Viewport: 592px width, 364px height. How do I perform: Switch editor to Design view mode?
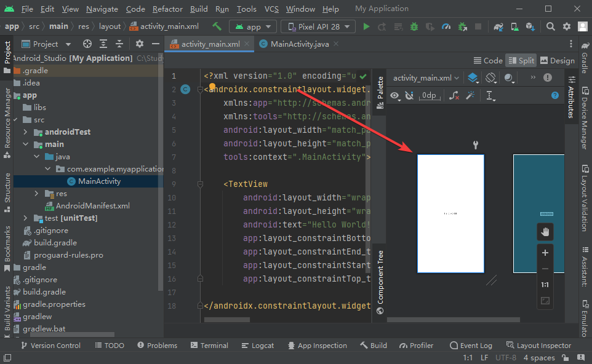click(x=558, y=61)
